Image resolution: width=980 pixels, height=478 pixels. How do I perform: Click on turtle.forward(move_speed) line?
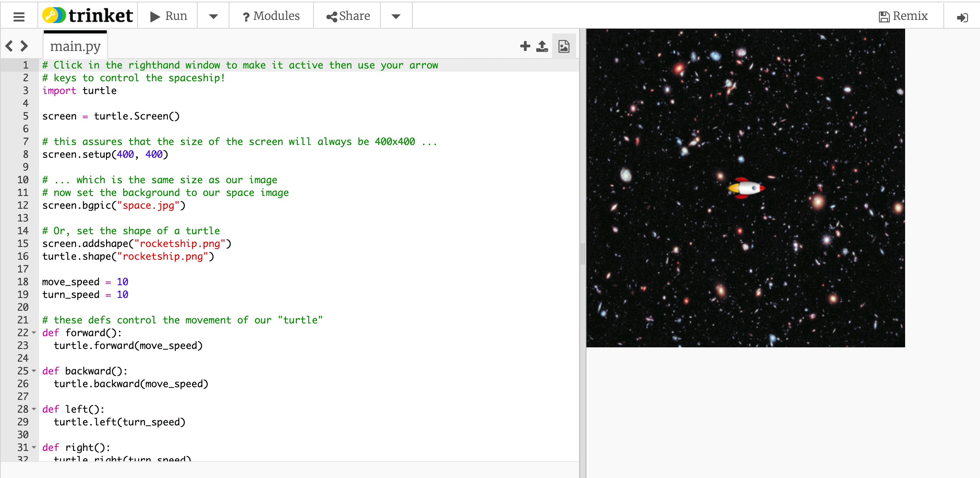[x=128, y=345]
